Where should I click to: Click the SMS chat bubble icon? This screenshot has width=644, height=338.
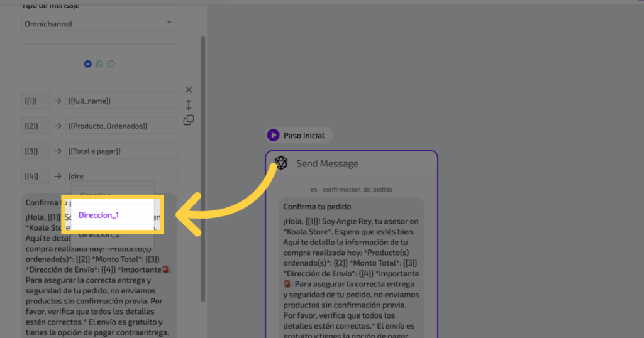(x=111, y=64)
